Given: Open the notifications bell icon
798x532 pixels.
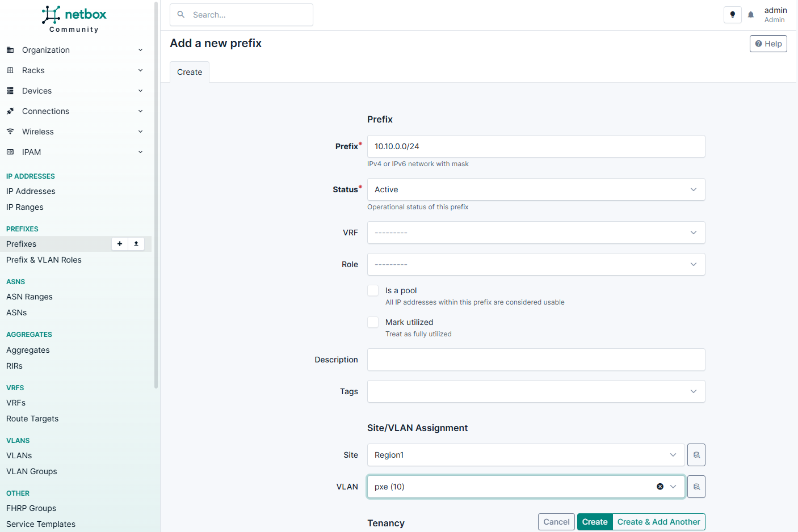Looking at the screenshot, I should tap(751, 15).
